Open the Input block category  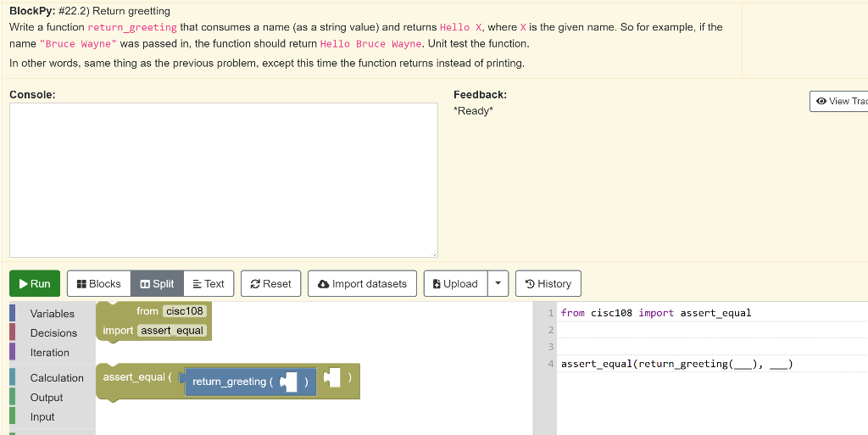pyautogui.click(x=42, y=416)
